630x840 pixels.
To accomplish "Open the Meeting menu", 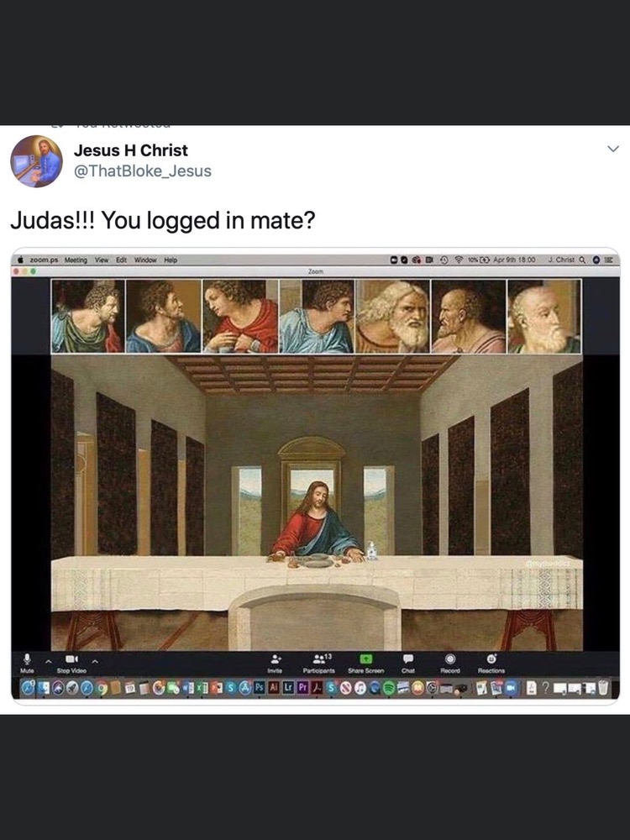I will click(76, 260).
